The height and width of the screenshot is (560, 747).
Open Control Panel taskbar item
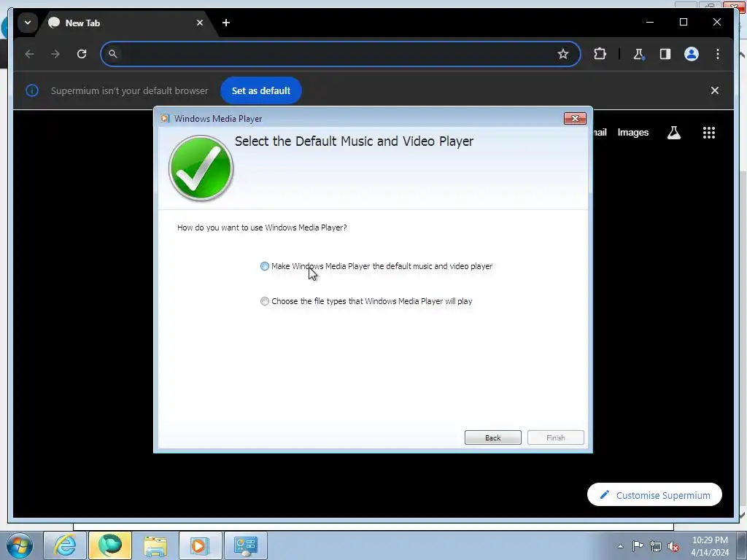click(246, 545)
